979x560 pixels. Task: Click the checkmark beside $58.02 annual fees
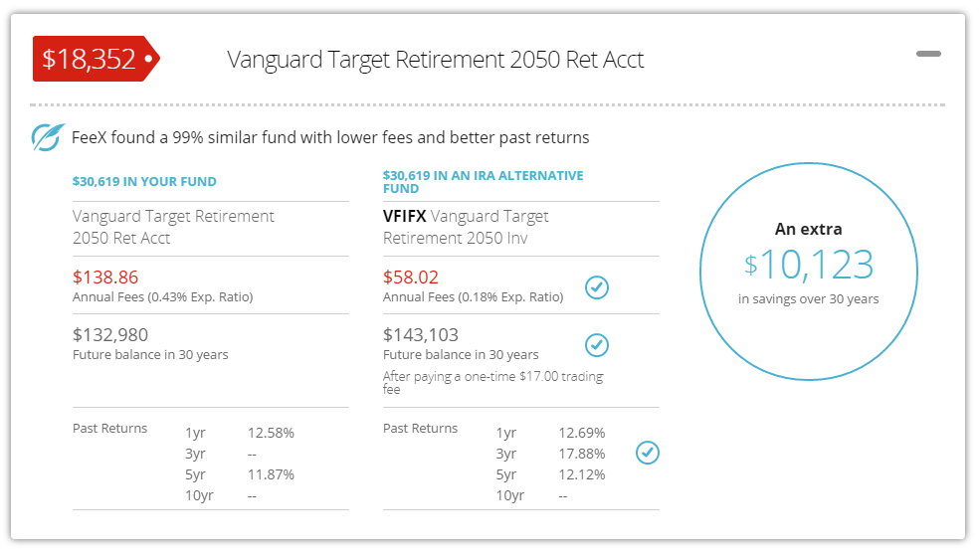coord(597,287)
